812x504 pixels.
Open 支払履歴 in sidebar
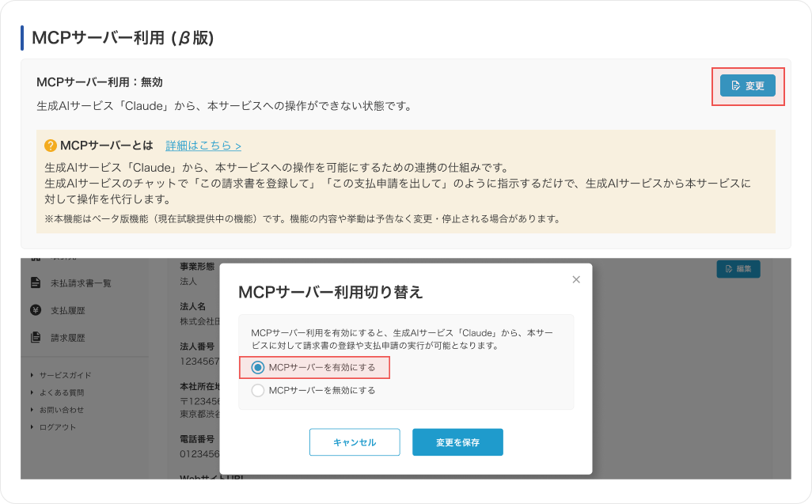68,310
